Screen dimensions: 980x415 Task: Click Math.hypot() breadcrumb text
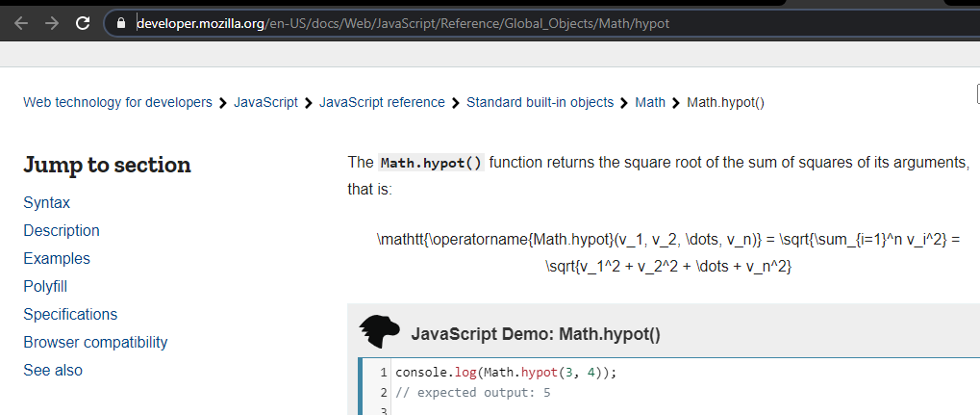tap(726, 102)
